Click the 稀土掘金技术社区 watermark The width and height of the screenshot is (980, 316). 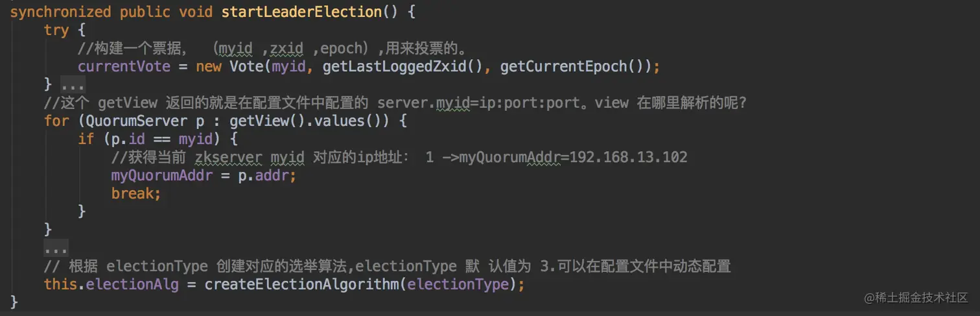pos(916,298)
